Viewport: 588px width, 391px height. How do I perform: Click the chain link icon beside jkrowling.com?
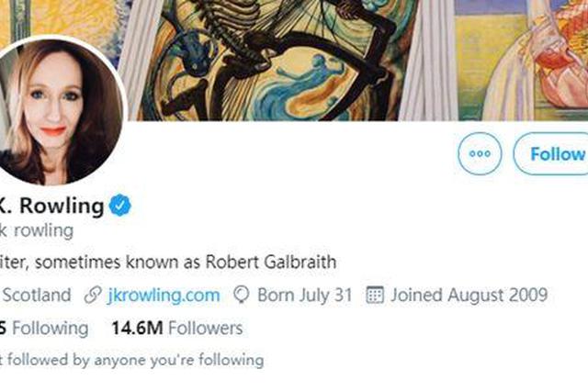tap(92, 295)
